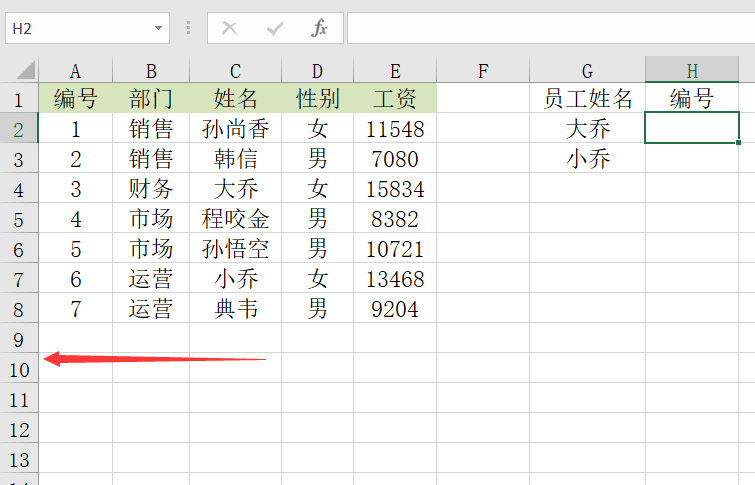Click the salary cell 15834

pyautogui.click(x=395, y=188)
